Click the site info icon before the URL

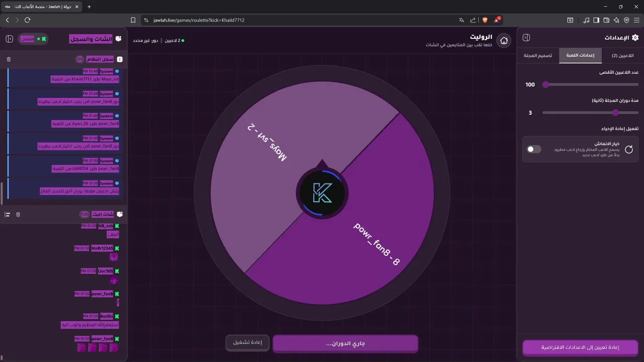pos(146,20)
